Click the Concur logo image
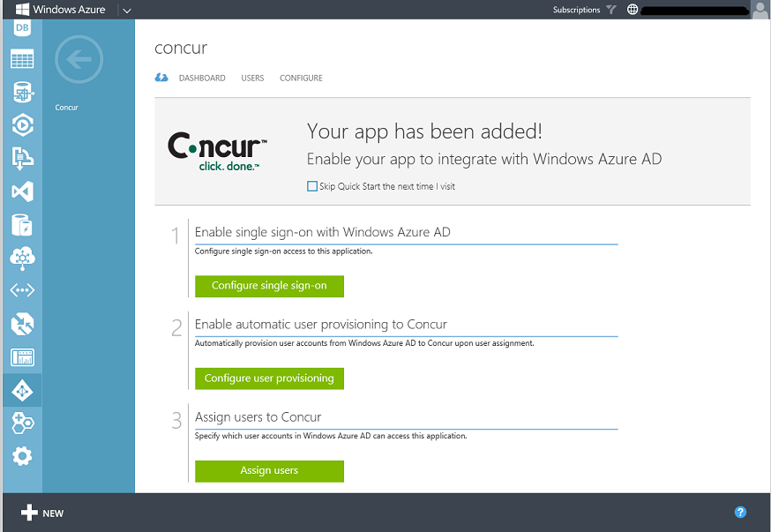 [x=217, y=152]
